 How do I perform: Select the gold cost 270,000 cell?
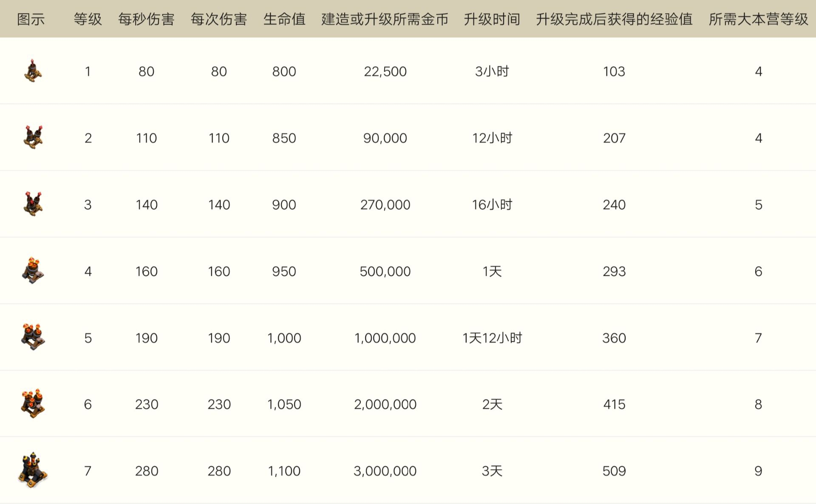pyautogui.click(x=385, y=205)
